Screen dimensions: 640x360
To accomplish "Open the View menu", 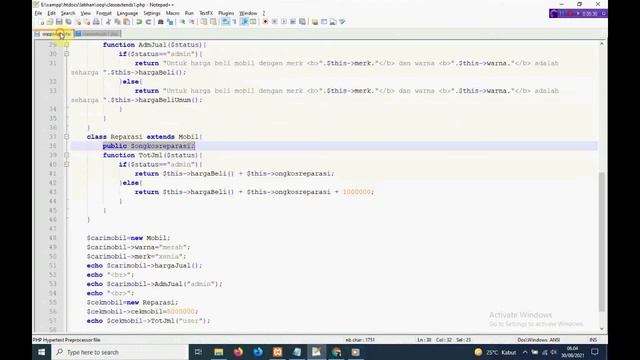I will tap(85, 13).
